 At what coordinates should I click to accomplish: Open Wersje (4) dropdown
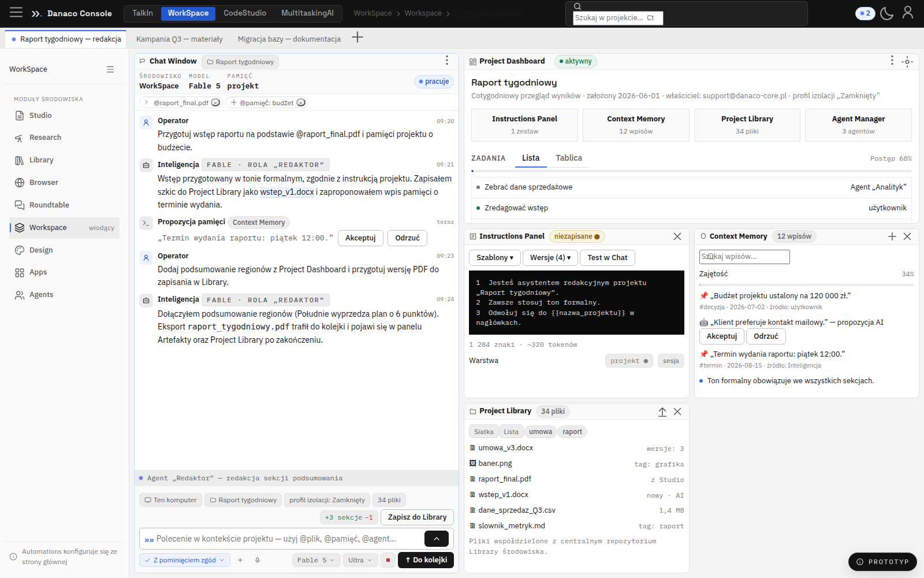550,258
